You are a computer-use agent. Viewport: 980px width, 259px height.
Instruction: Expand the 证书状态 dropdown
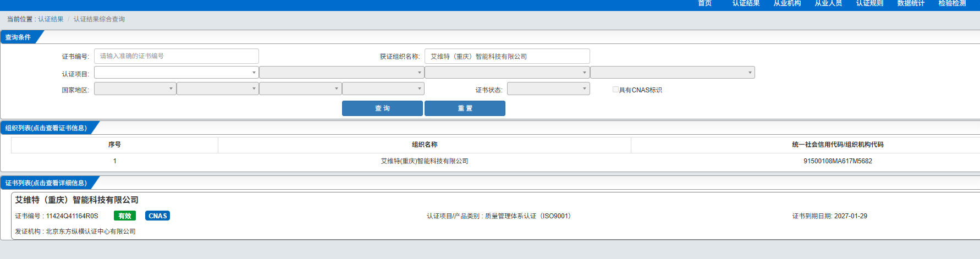[x=548, y=89]
